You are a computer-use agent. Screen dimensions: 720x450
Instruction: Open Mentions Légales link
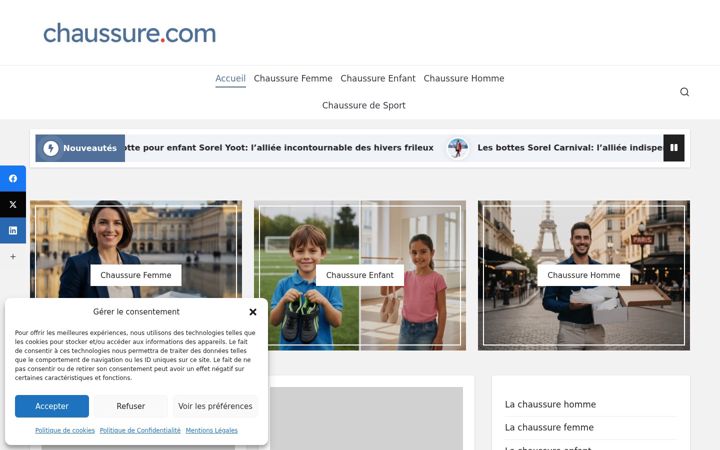click(x=212, y=430)
